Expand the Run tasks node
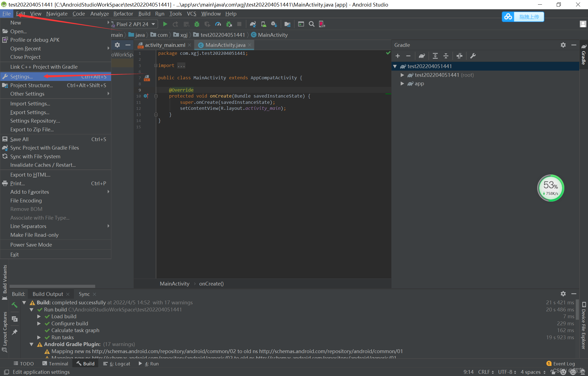 click(39, 337)
